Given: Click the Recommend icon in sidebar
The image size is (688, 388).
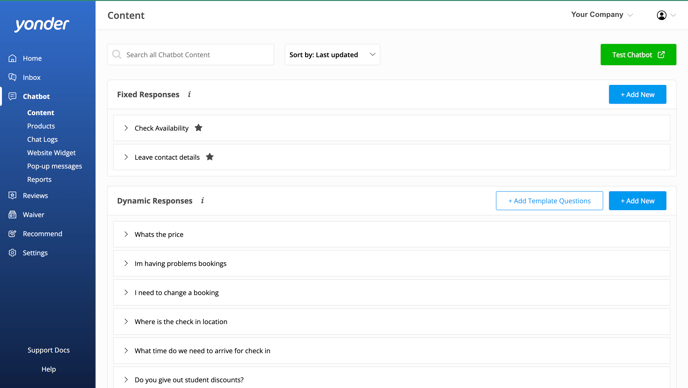Looking at the screenshot, I should click(x=12, y=234).
